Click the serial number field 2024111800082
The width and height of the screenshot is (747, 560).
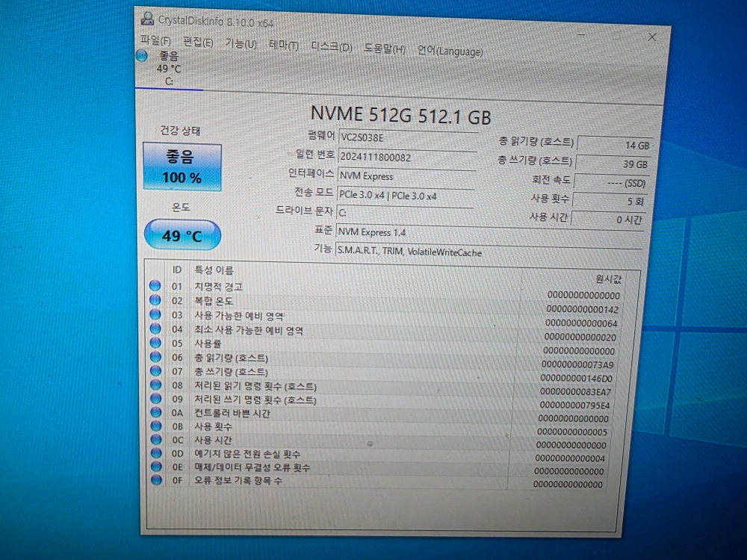407,157
